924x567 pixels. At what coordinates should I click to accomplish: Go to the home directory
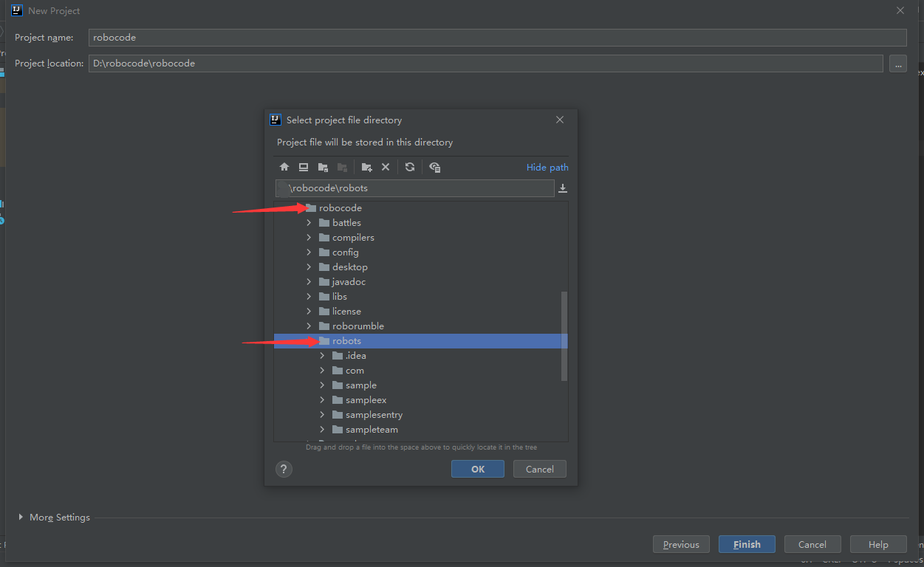(284, 168)
